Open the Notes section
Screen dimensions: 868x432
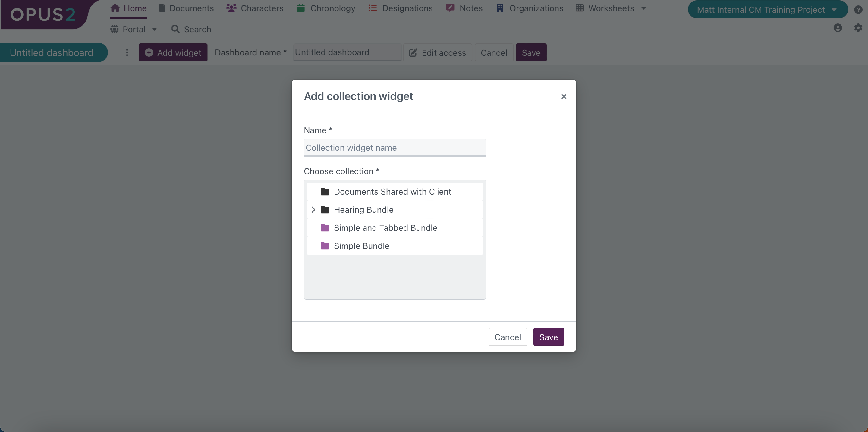[464, 8]
